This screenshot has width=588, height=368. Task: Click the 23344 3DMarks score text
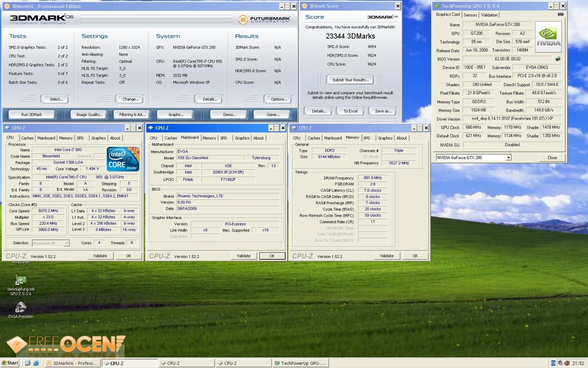351,36
